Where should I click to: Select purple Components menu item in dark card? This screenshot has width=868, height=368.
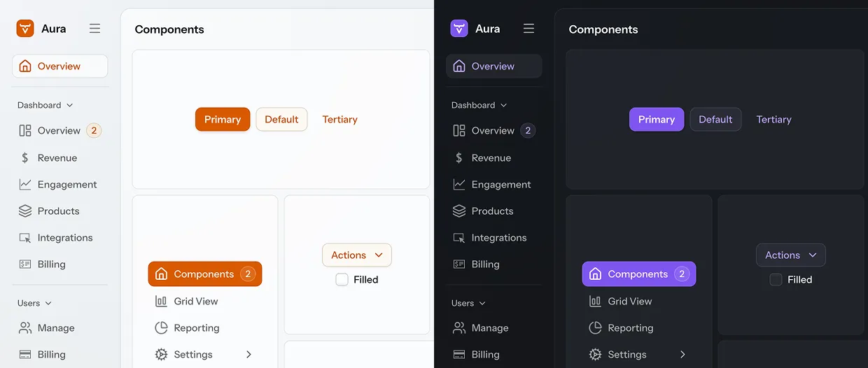click(639, 274)
